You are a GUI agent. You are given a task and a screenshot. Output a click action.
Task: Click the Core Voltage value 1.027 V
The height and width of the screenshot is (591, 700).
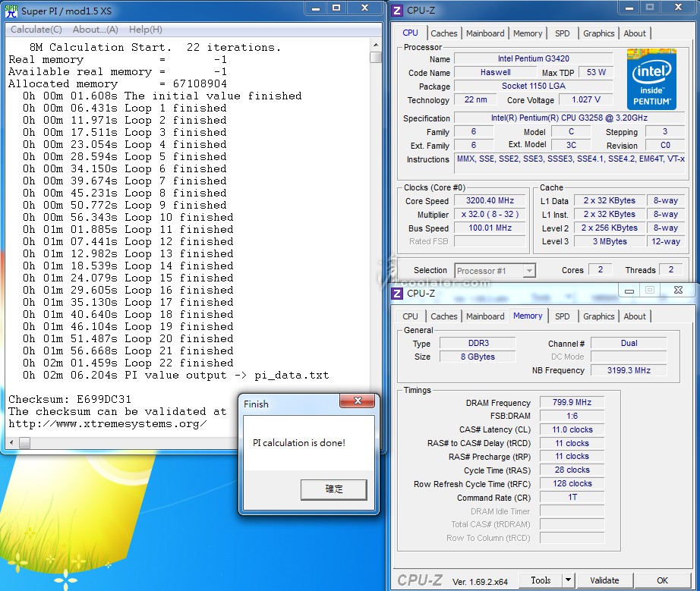pyautogui.click(x=585, y=99)
